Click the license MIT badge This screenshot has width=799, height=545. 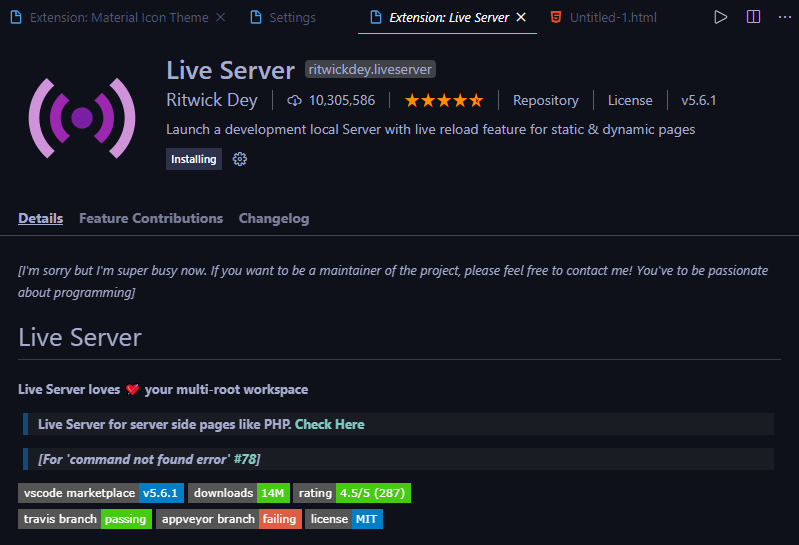point(344,519)
